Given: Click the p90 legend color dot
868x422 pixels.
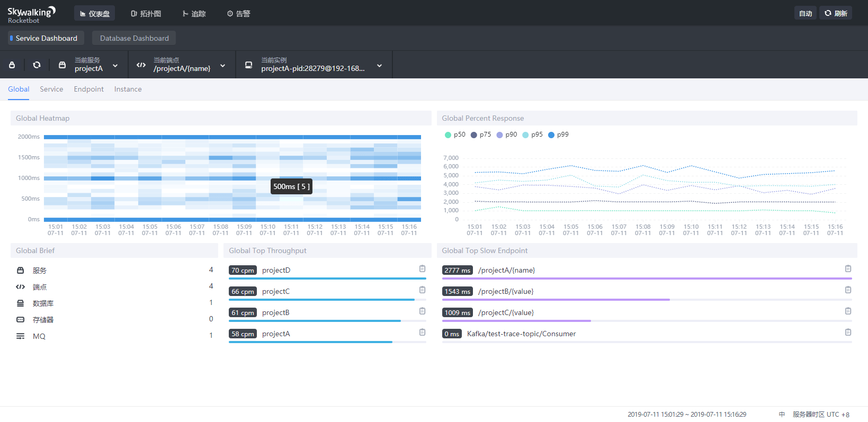Looking at the screenshot, I should tap(499, 135).
